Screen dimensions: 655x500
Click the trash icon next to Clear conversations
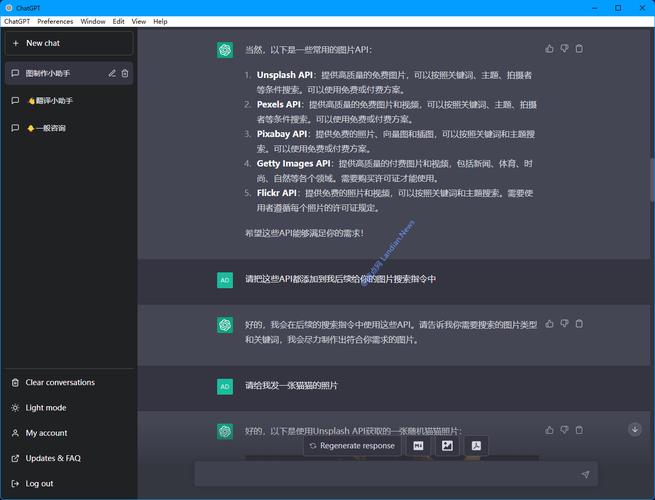pos(15,382)
